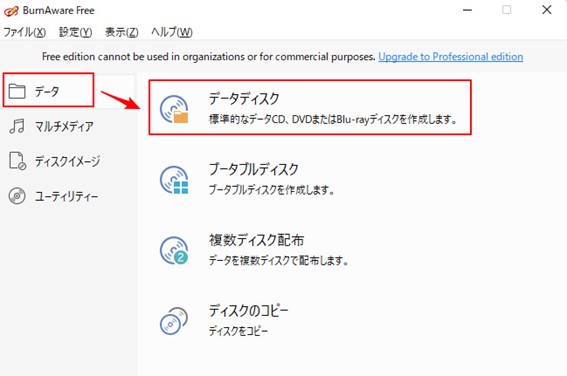Open ディスクのコピー option
This screenshot has height=376, width=567.
tap(248, 311)
